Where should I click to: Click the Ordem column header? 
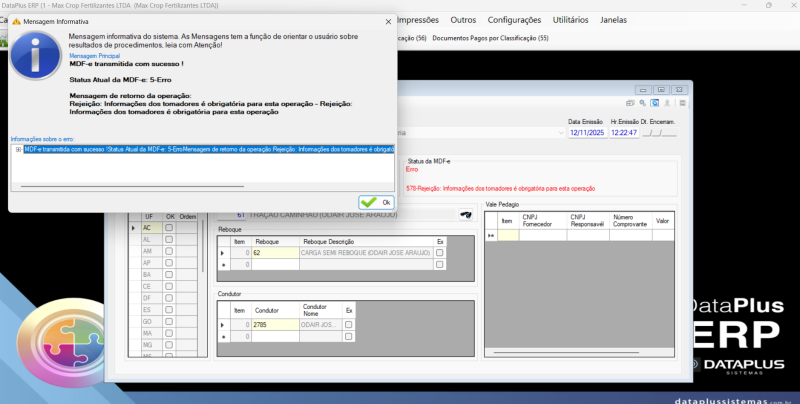(x=187, y=217)
